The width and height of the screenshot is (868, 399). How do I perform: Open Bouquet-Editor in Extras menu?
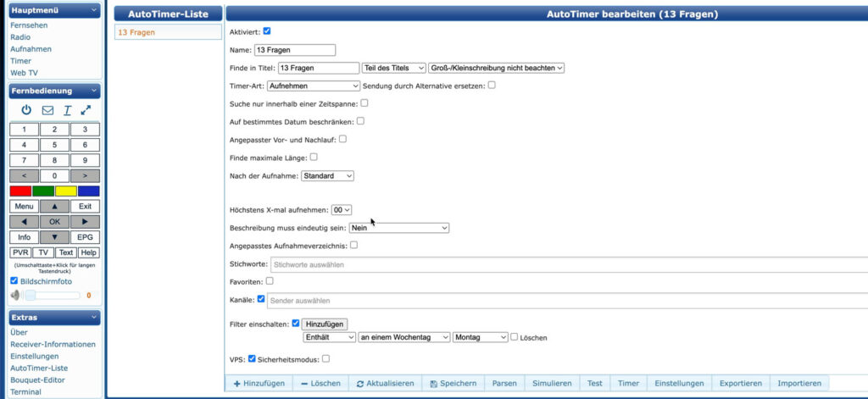(x=37, y=380)
